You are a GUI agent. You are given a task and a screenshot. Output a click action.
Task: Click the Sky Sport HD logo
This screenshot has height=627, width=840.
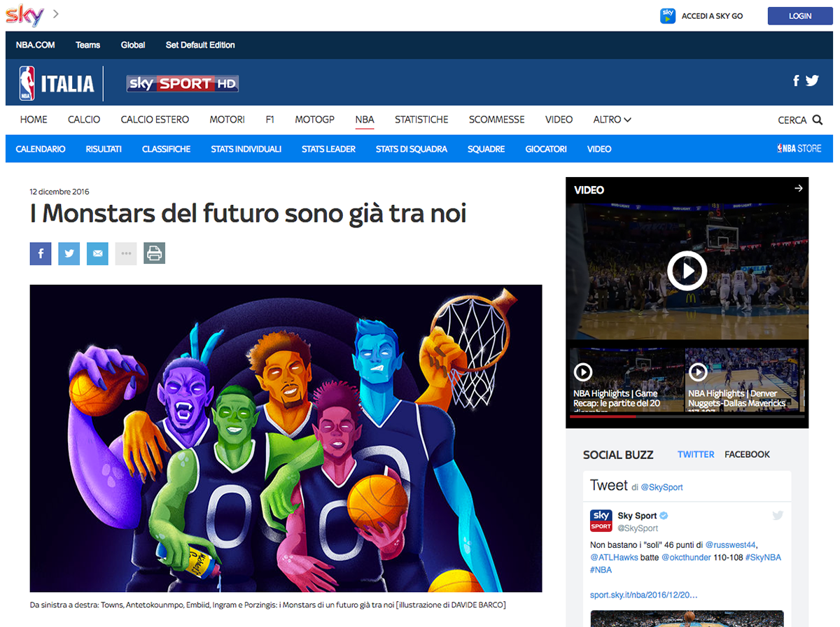[183, 84]
